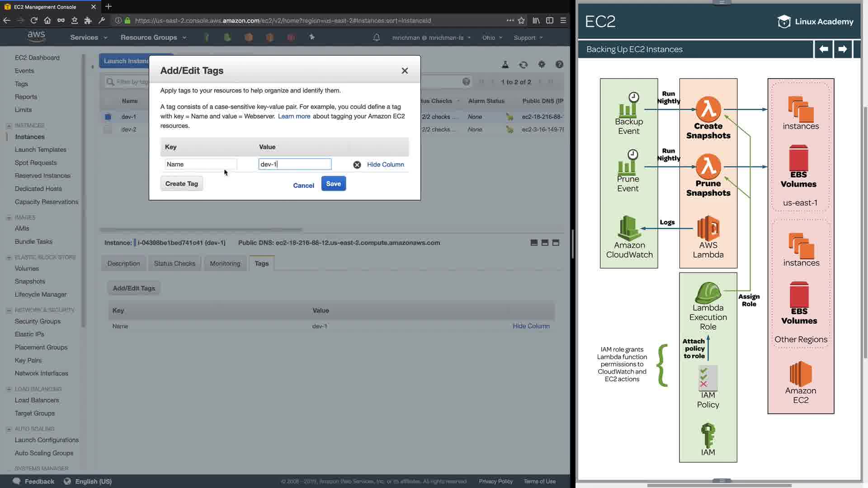
Task: Go to next slide arrow
Action: 842,49
